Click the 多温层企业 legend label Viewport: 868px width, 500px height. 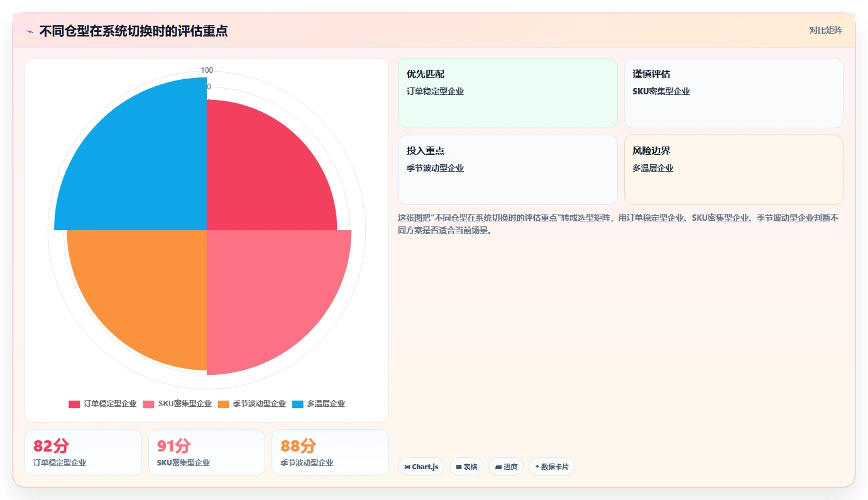click(326, 404)
